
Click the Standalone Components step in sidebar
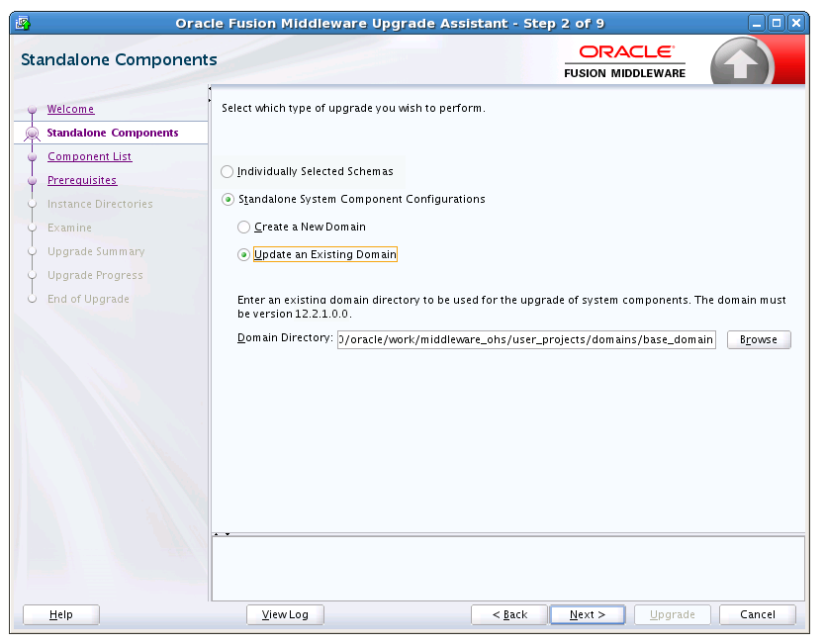(113, 133)
